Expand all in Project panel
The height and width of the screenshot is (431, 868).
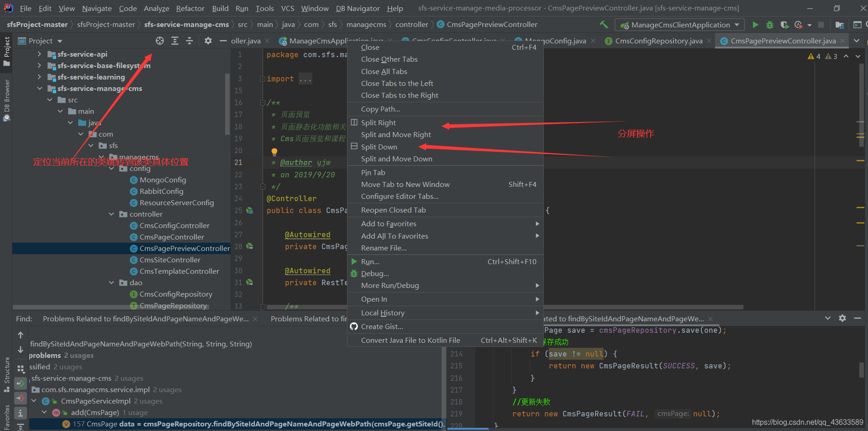(x=175, y=41)
